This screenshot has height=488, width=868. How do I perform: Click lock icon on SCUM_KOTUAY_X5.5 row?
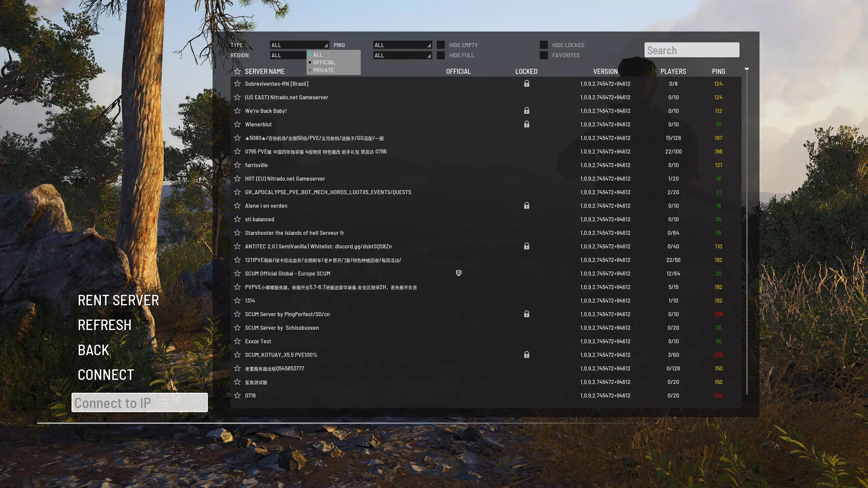pos(526,354)
